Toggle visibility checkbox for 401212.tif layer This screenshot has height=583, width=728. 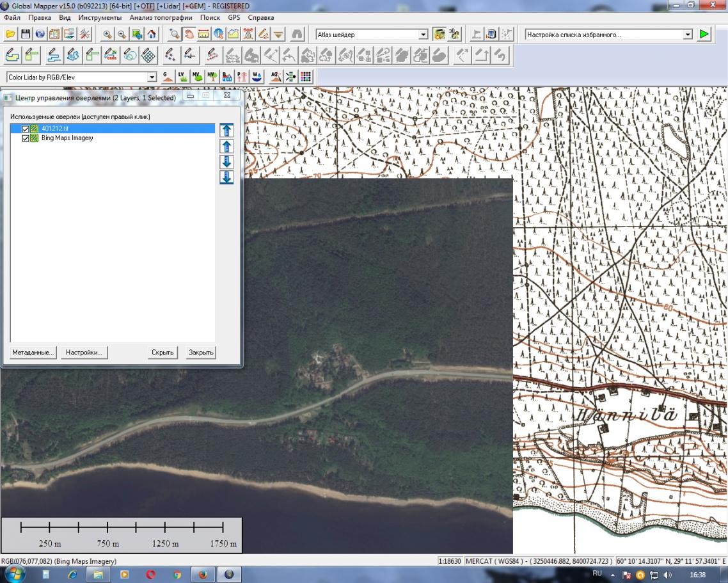pyautogui.click(x=26, y=129)
